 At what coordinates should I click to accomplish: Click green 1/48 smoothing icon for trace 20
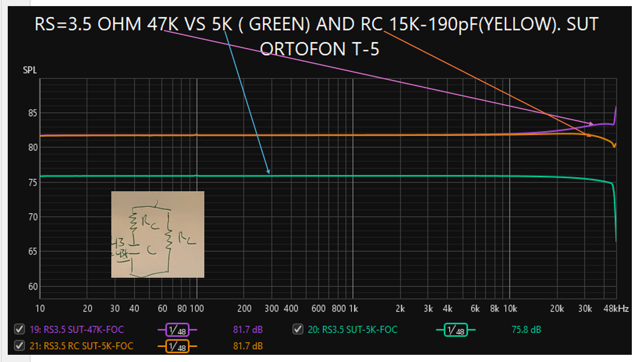[456, 330]
